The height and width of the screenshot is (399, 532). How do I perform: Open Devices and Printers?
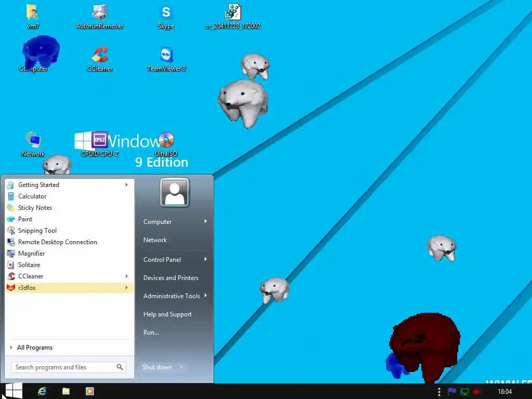(170, 278)
